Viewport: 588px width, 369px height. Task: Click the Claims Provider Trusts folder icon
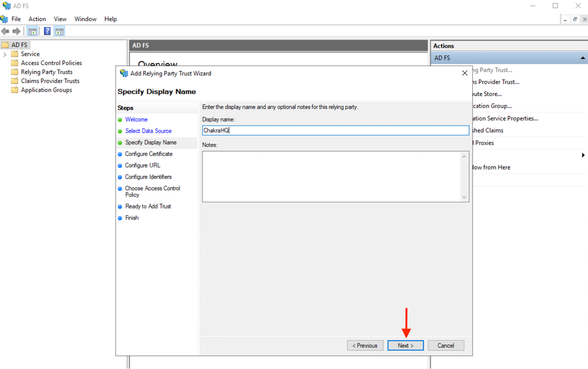[x=14, y=81]
